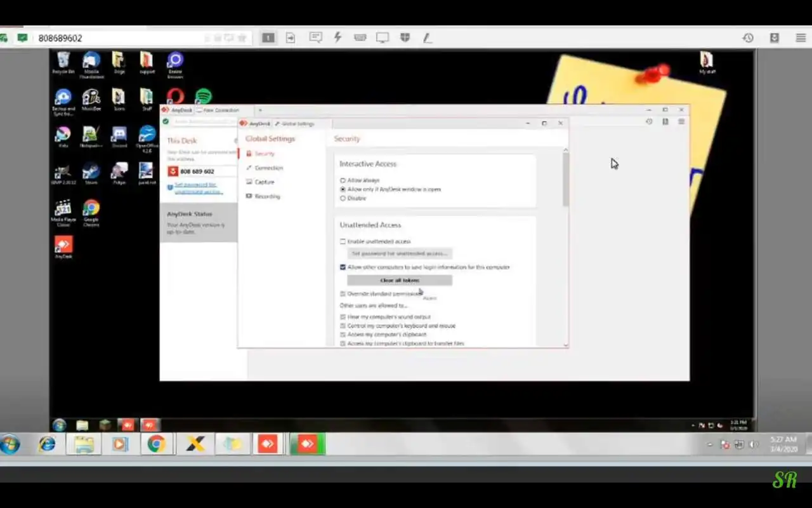Toggle Control my computer's keyboard and mouse

[x=343, y=326]
